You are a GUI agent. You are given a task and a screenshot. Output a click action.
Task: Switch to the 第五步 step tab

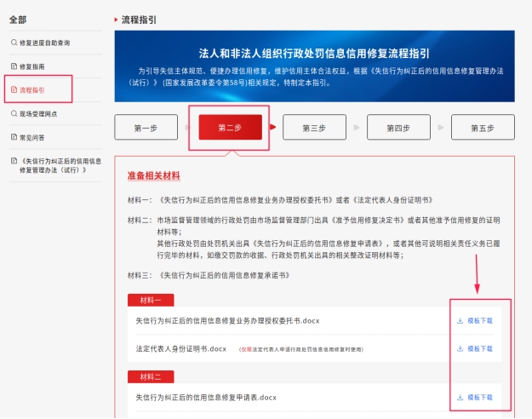pos(483,128)
